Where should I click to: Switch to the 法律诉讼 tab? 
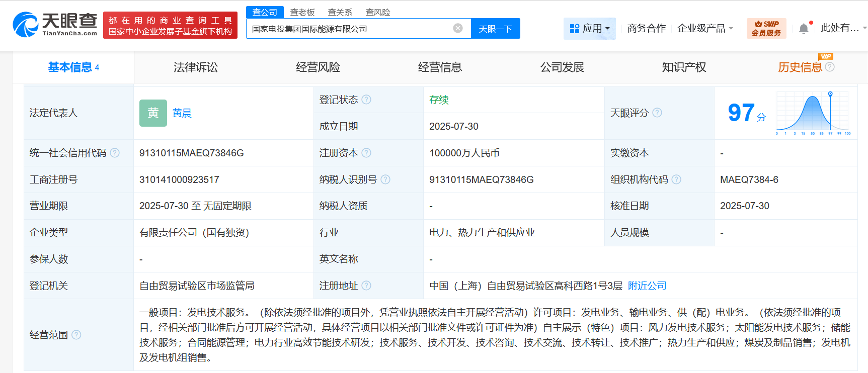click(196, 67)
